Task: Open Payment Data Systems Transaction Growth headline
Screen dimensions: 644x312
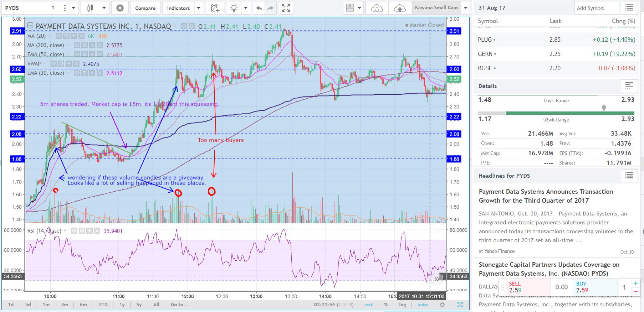Action: tap(546, 196)
